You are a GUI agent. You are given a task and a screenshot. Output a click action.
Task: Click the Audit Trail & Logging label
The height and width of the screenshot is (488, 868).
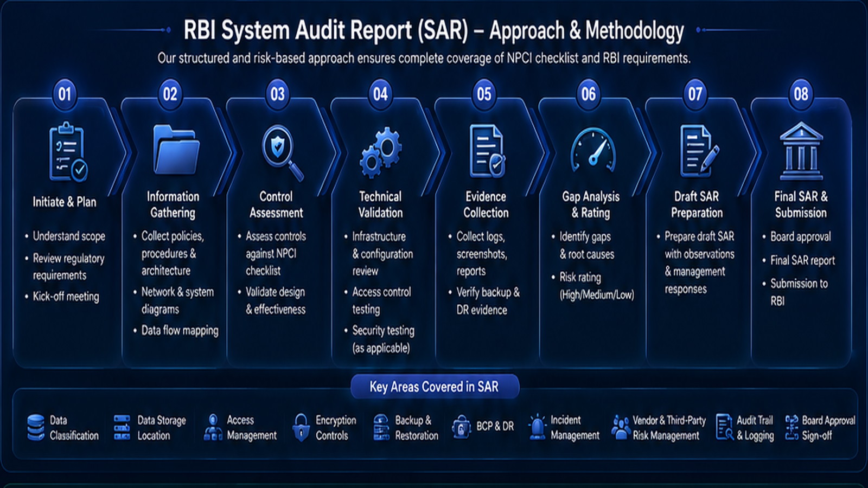click(755, 428)
